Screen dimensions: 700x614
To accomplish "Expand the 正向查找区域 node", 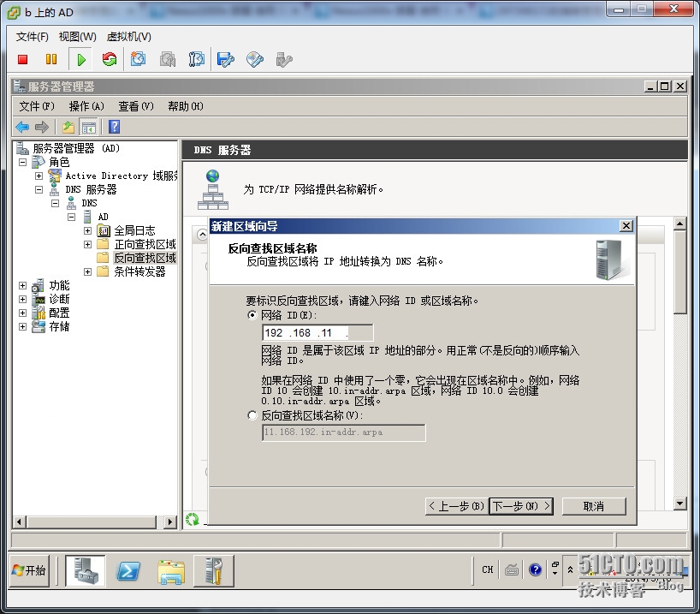I will tap(87, 244).
